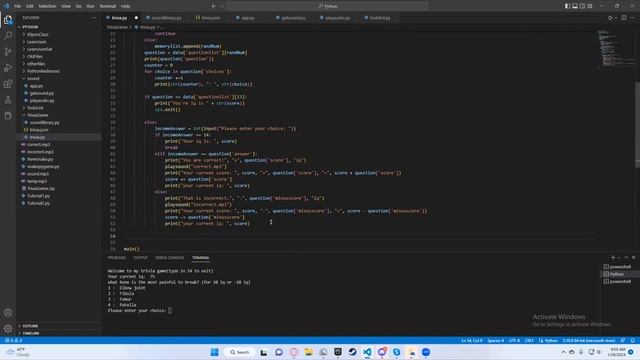Open the File menu
Image resolution: width=640 pixels, height=360 pixels.
pos(18,6)
